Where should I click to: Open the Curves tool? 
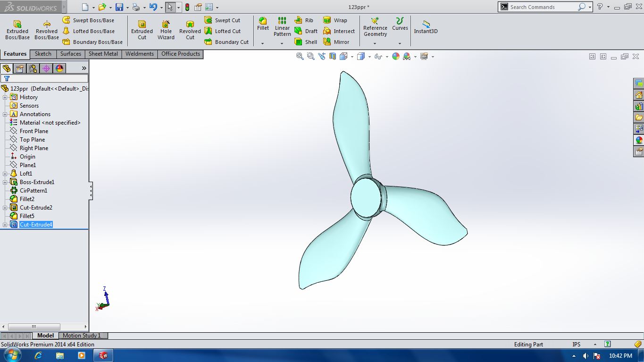[x=400, y=24]
